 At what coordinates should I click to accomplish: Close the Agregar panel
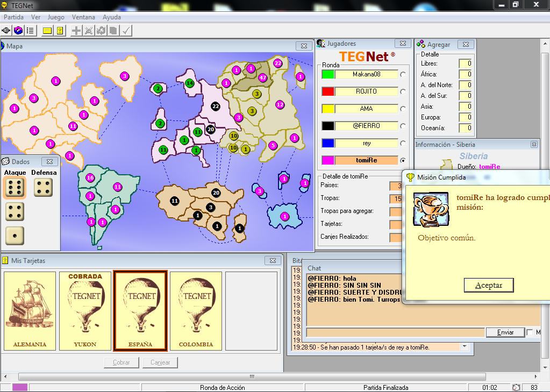click(466, 44)
